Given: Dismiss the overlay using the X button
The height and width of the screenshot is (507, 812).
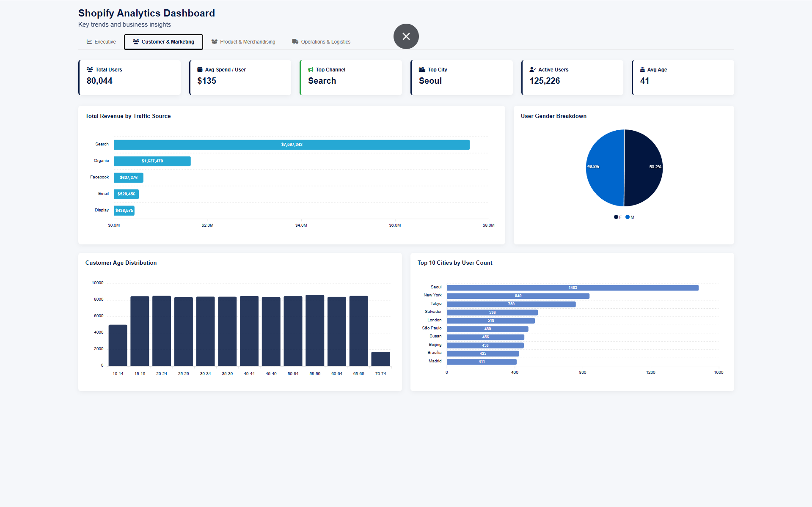Looking at the screenshot, I should point(406,36).
